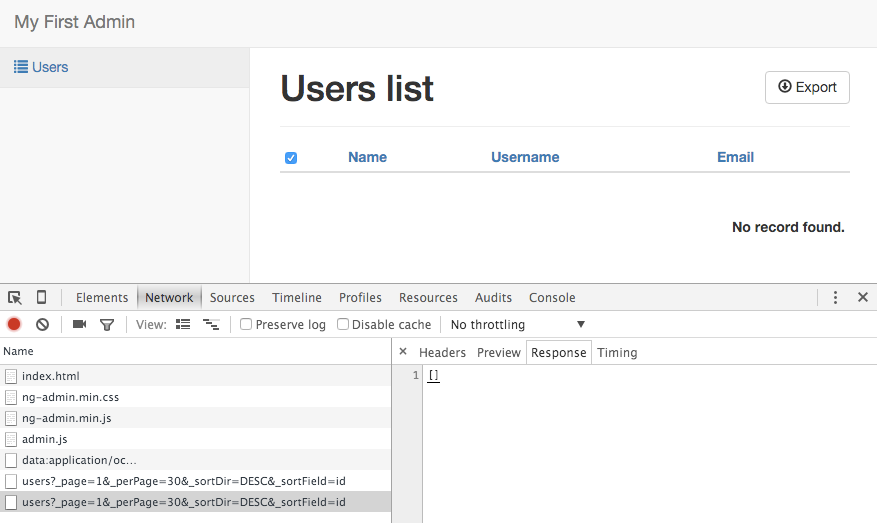The image size is (877, 523).
Task: Open the No throttling dropdown
Action: 518,324
